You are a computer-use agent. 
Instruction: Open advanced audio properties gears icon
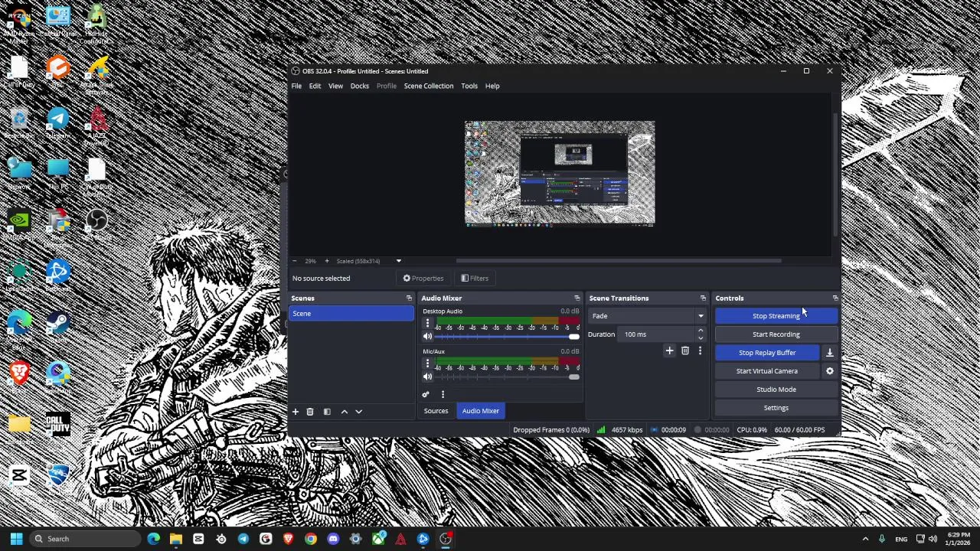[x=426, y=394]
